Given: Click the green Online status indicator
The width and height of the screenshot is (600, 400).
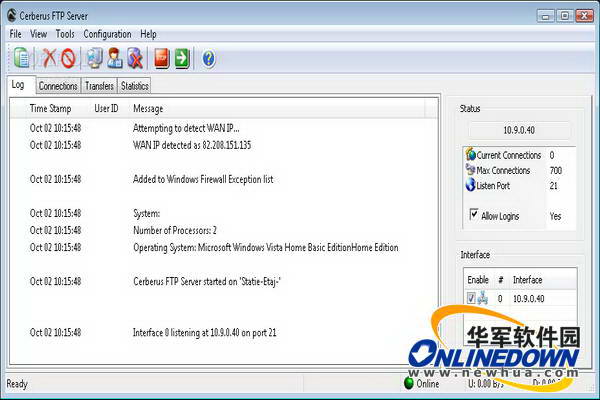Looking at the screenshot, I should pos(409,383).
